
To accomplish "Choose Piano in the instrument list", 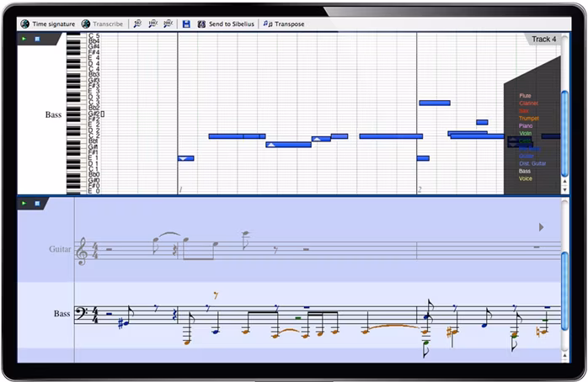I will click(x=526, y=126).
